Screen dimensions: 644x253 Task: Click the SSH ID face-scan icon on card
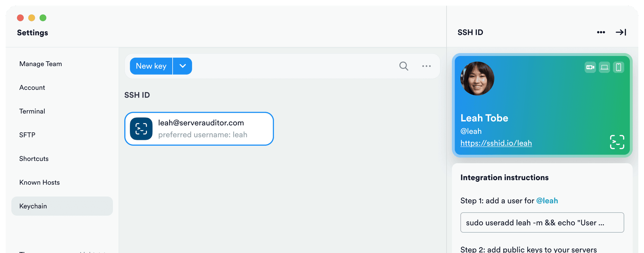617,142
